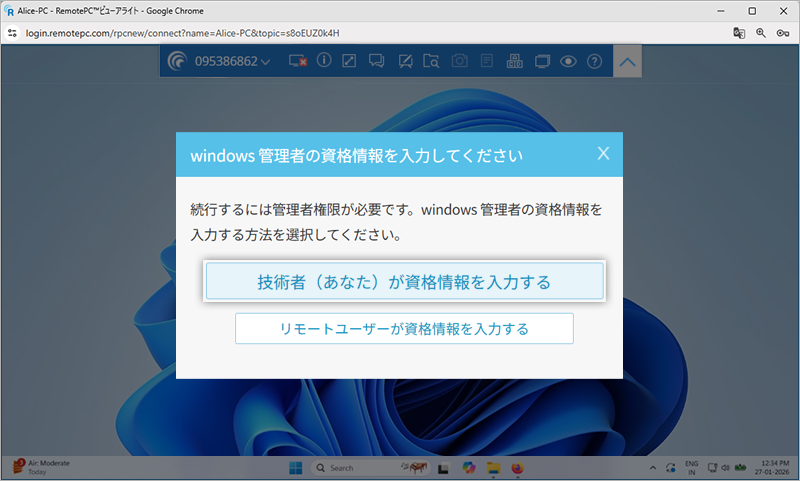Click the Chrome address bar URL
Viewport: 800px width, 481px height.
183,33
